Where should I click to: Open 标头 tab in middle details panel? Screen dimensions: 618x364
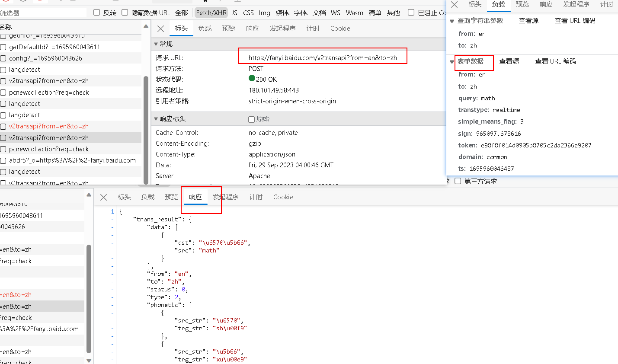click(181, 29)
